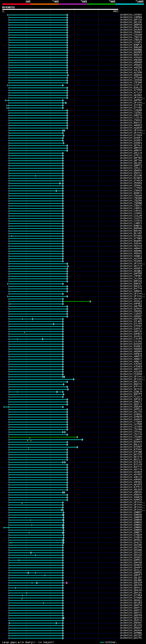Open hit UniRef100_O59963
Image resolution: width=146 pixels, height=644 pixels.
(x=131, y=32)
